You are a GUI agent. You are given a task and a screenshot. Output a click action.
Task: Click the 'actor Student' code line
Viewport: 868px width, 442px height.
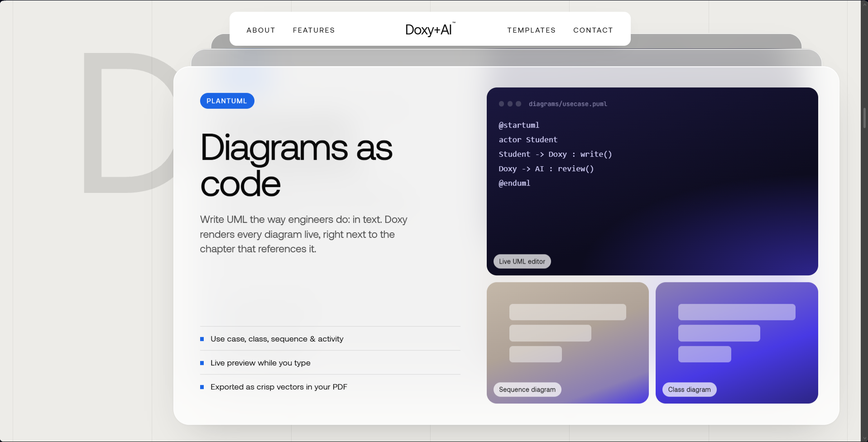click(528, 139)
